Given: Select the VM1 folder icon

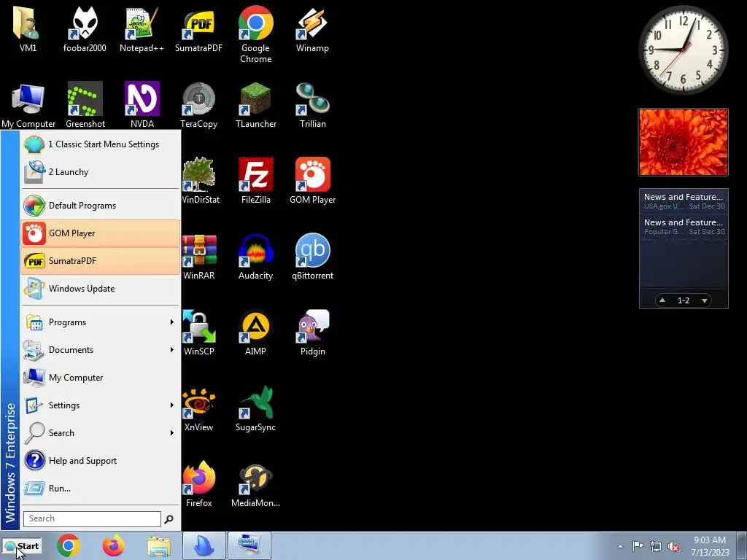Looking at the screenshot, I should pos(28,28).
